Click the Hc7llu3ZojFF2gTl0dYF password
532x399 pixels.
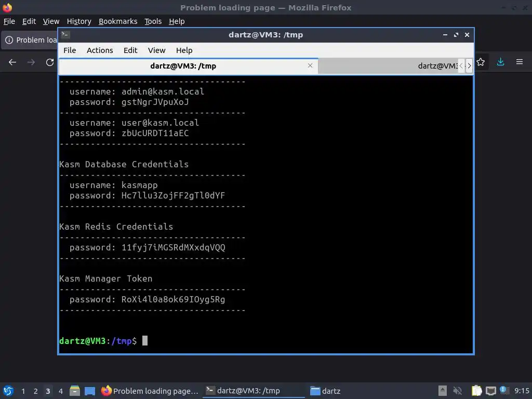click(173, 195)
